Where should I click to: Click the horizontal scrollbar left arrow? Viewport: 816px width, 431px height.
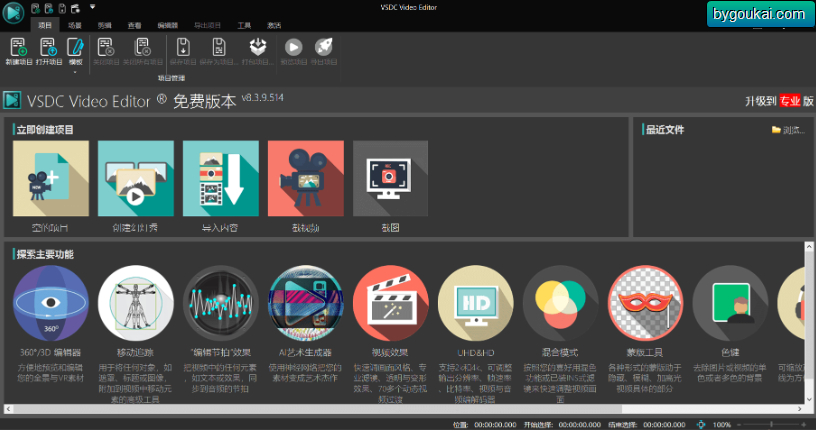coord(8,409)
